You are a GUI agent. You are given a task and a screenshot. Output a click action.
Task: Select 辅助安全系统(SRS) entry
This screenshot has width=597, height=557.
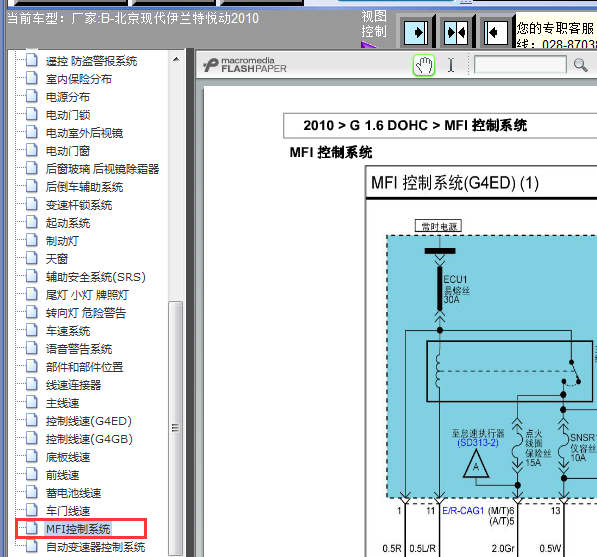(x=96, y=277)
